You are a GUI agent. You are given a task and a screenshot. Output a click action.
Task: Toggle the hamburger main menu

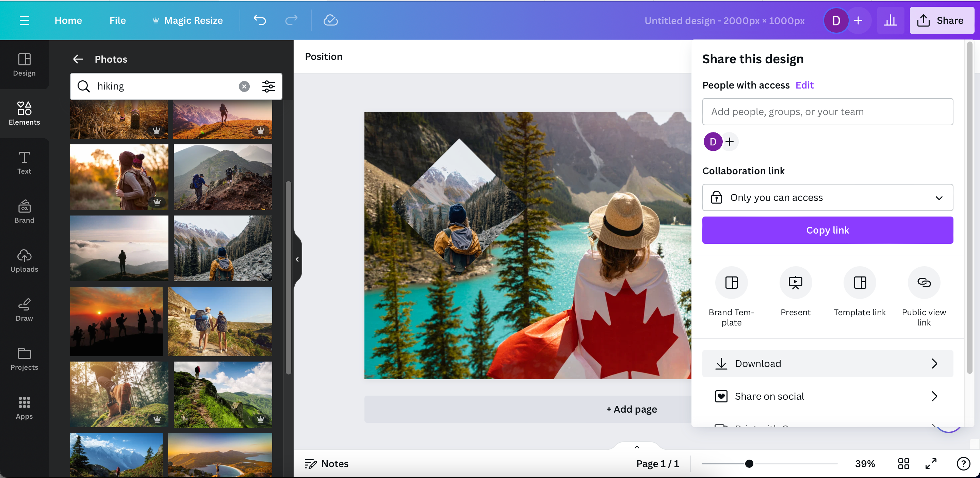coord(24,20)
